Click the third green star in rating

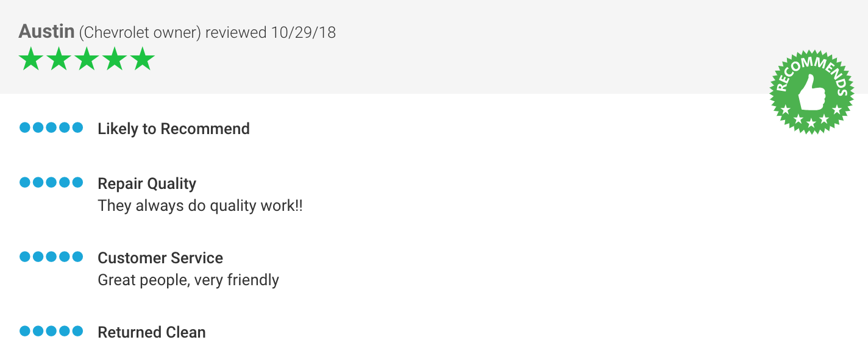[87, 59]
